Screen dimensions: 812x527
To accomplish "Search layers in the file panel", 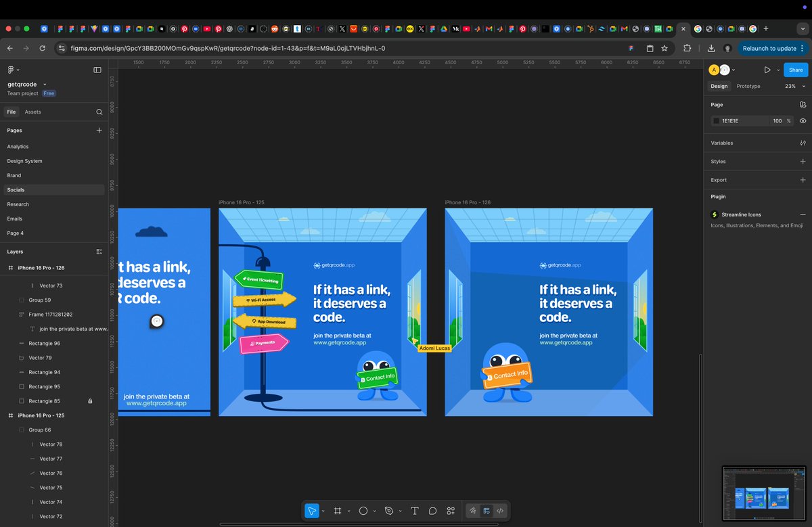I will pos(99,112).
